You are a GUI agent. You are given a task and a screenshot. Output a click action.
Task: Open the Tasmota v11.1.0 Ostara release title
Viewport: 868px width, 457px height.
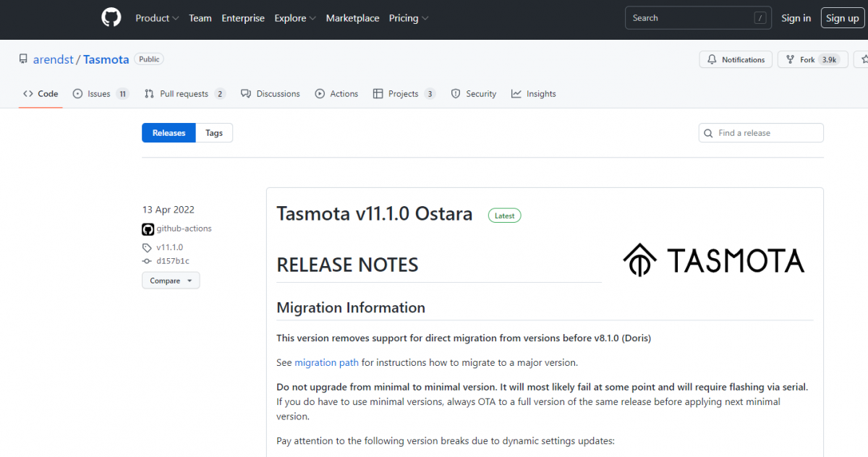(x=375, y=214)
